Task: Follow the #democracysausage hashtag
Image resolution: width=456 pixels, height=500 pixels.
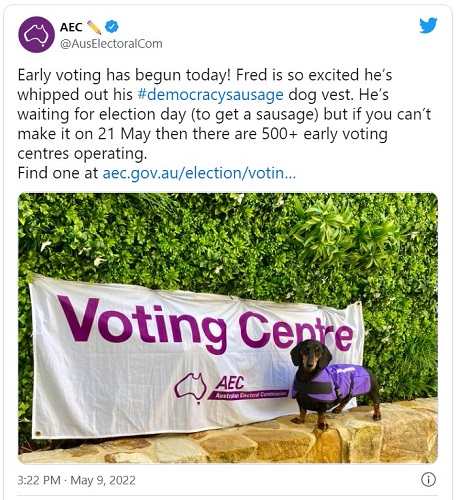Action: click(x=210, y=95)
